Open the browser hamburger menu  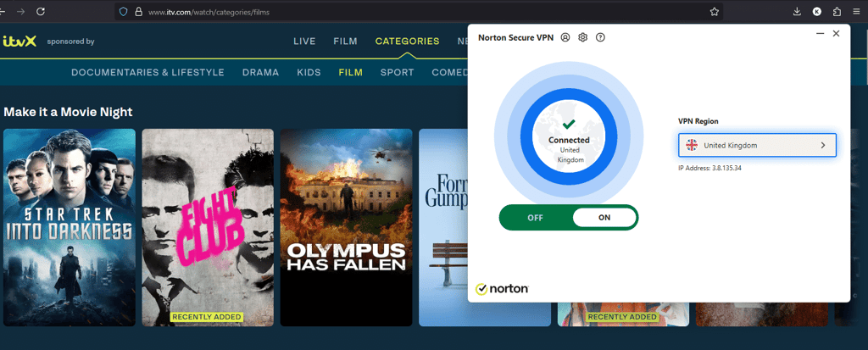pos(857,12)
